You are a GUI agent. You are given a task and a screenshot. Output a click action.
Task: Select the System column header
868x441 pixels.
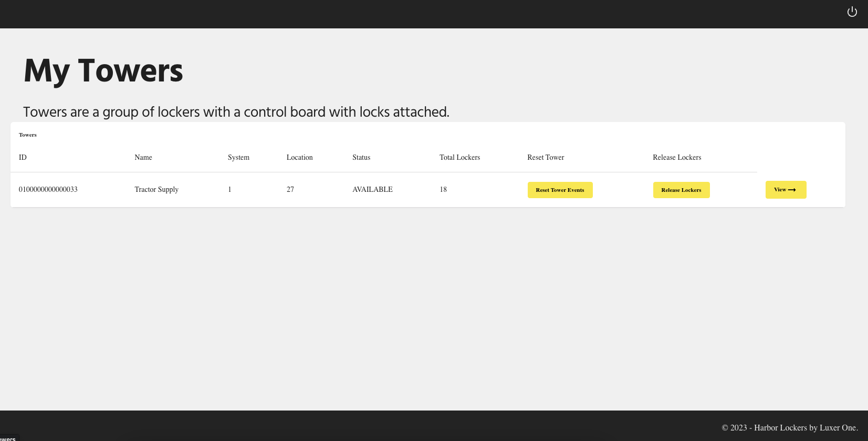[x=238, y=158]
